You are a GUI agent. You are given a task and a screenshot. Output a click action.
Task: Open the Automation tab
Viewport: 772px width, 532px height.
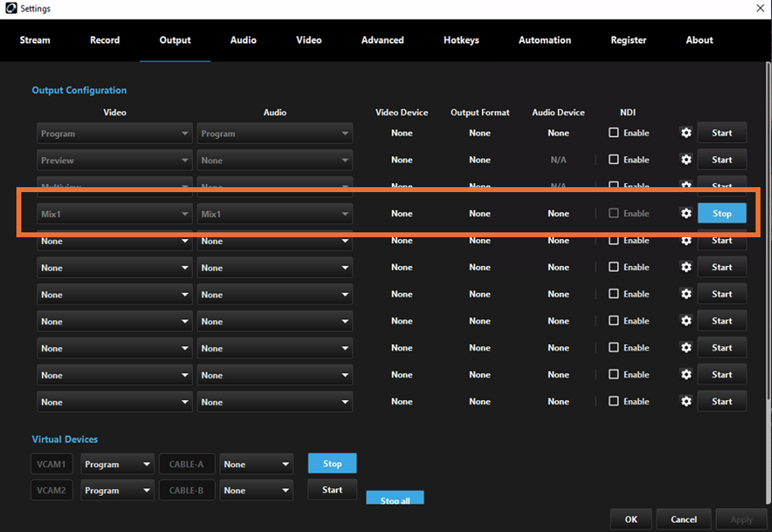[x=545, y=39]
